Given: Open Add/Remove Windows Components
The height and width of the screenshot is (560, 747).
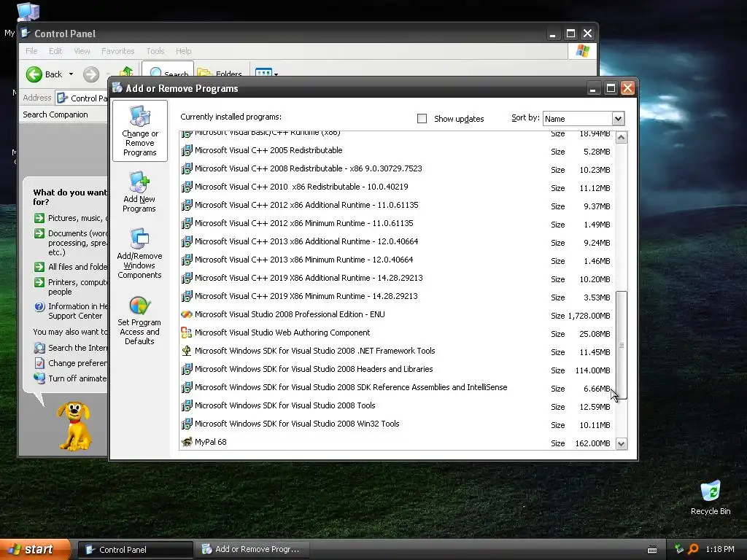Looking at the screenshot, I should [139, 253].
